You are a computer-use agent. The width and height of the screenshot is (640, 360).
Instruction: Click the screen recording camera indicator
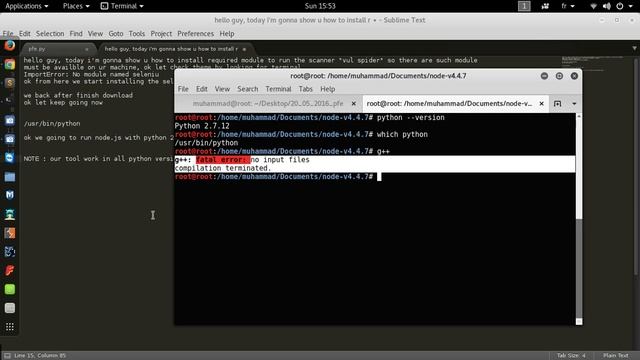click(545, 6)
